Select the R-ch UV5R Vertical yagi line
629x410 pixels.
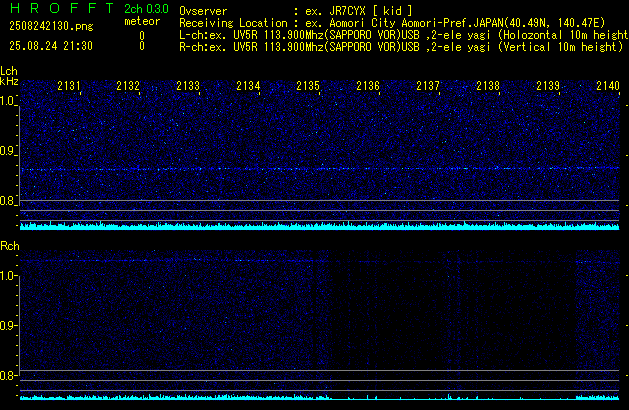click(401, 47)
